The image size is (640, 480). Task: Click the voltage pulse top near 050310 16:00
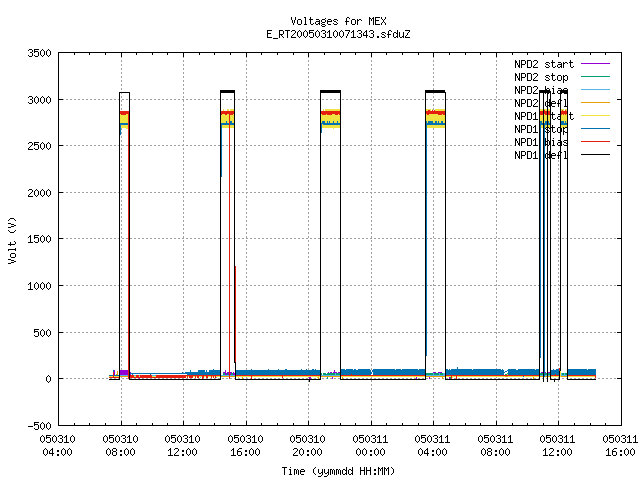click(228, 92)
